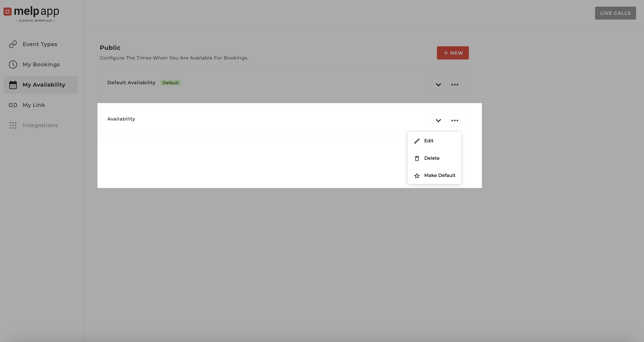This screenshot has height=342, width=644.
Task: Expand the Availability schedule
Action: pyautogui.click(x=438, y=120)
